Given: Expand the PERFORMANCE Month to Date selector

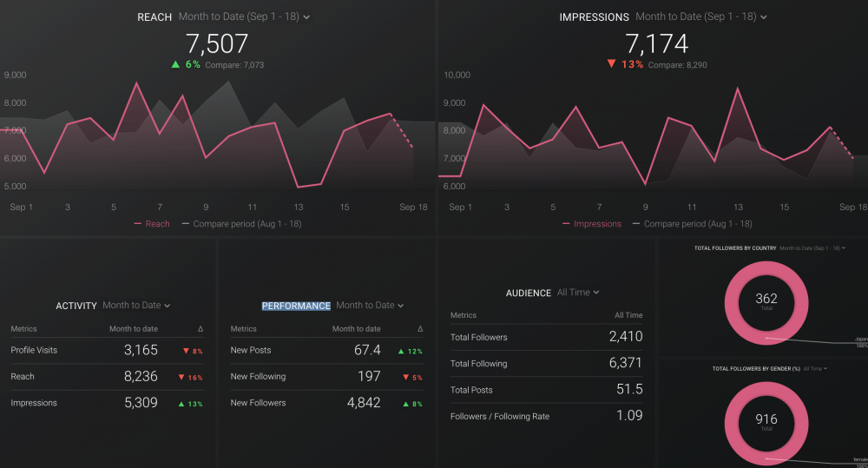Looking at the screenshot, I should 370,306.
